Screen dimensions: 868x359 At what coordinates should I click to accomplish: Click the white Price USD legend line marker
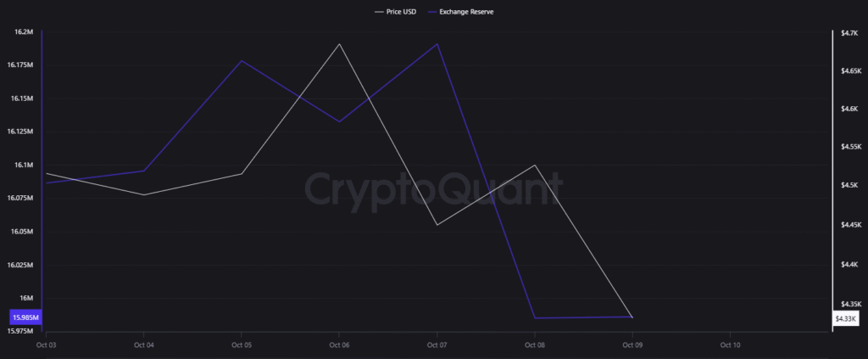[x=379, y=13]
